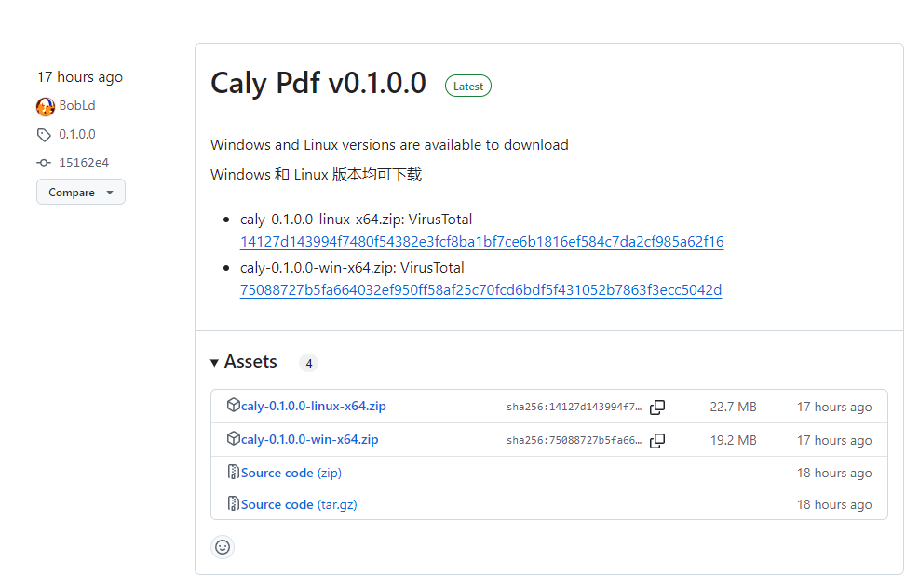Click the package icon for linux-x64 zip

[x=234, y=406]
